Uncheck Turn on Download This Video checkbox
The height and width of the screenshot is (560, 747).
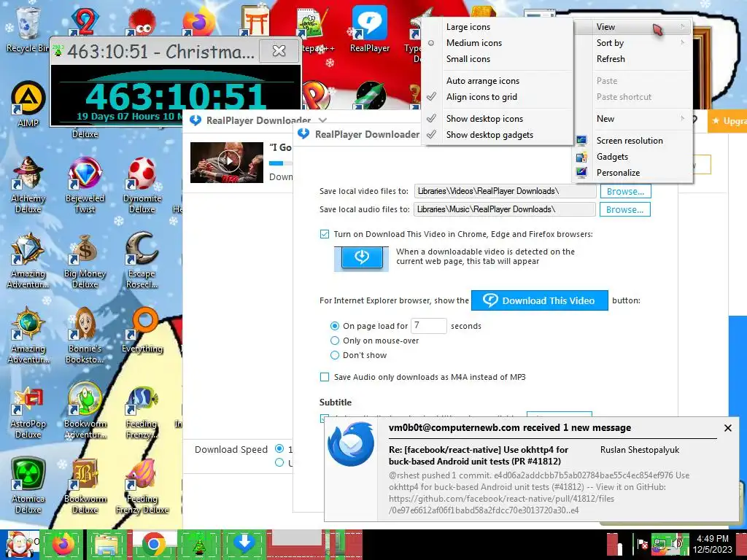pyautogui.click(x=325, y=234)
